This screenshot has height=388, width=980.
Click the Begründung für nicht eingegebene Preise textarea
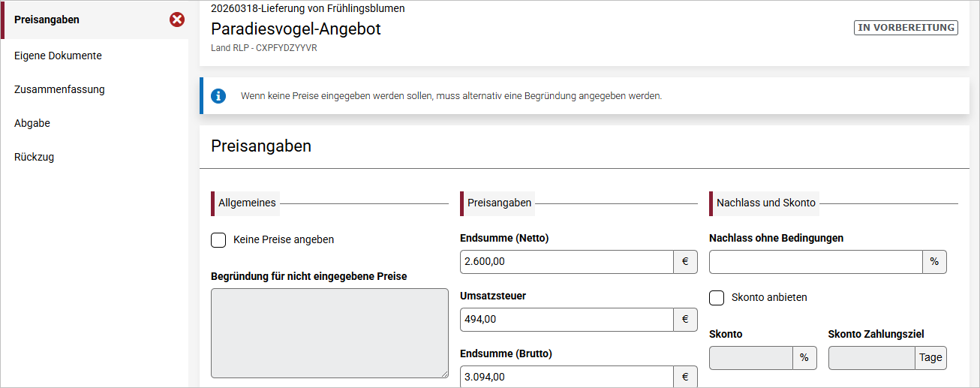click(329, 332)
